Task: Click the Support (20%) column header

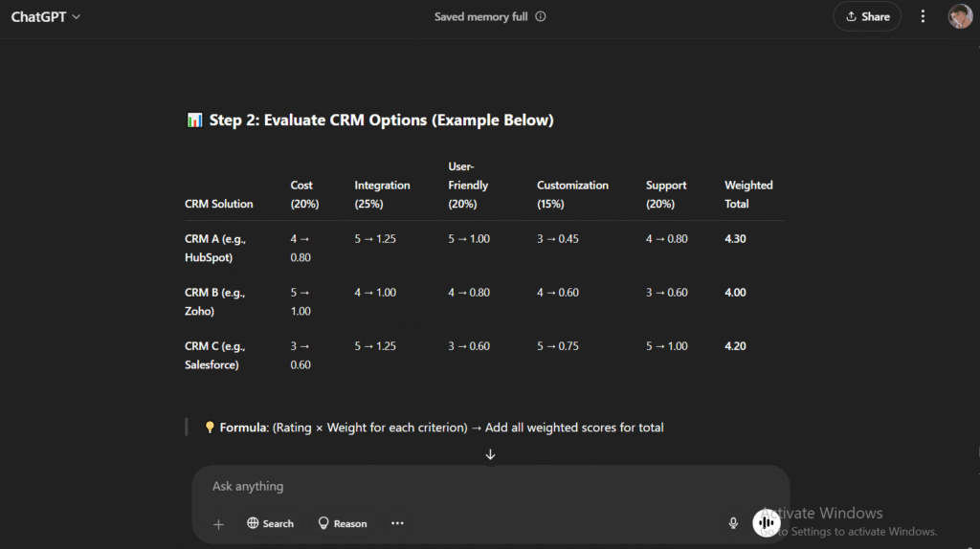Action: tap(666, 194)
